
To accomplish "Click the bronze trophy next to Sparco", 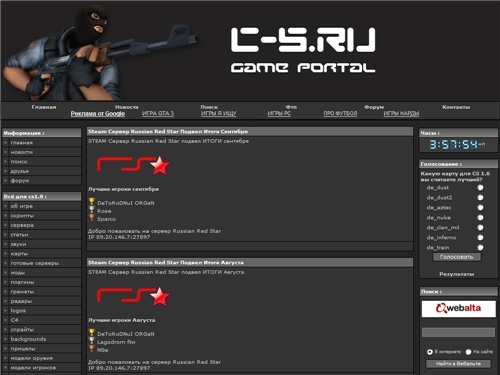I will tap(92, 218).
